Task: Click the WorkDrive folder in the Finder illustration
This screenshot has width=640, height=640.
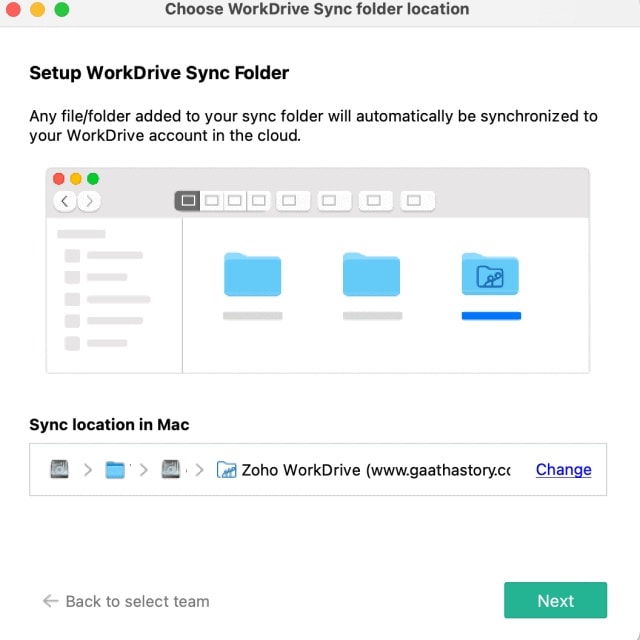Action: click(490, 274)
